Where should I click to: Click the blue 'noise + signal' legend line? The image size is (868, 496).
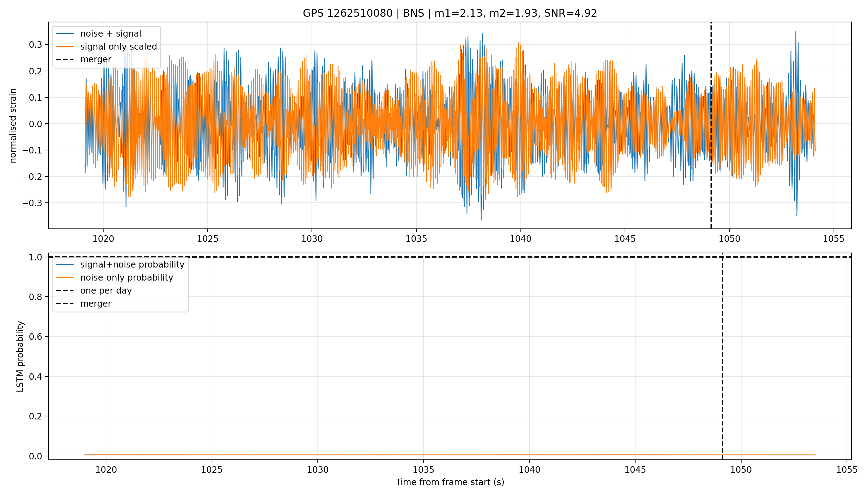point(65,34)
